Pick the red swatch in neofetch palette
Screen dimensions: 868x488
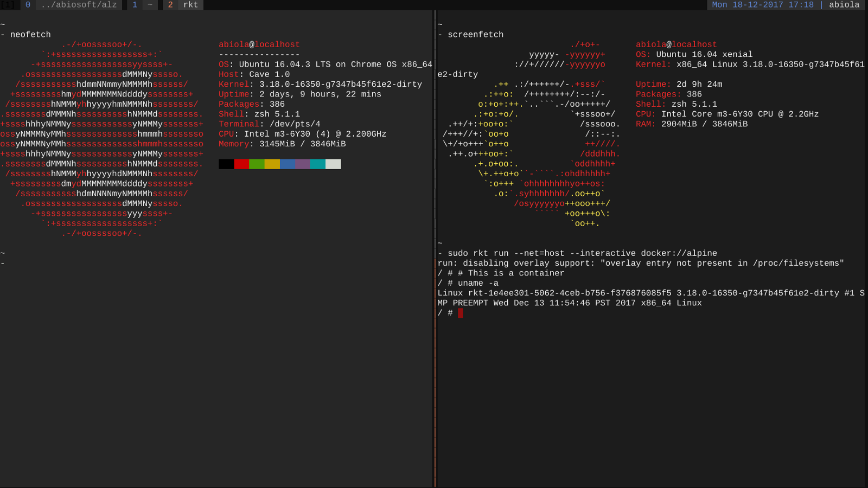[x=241, y=164]
